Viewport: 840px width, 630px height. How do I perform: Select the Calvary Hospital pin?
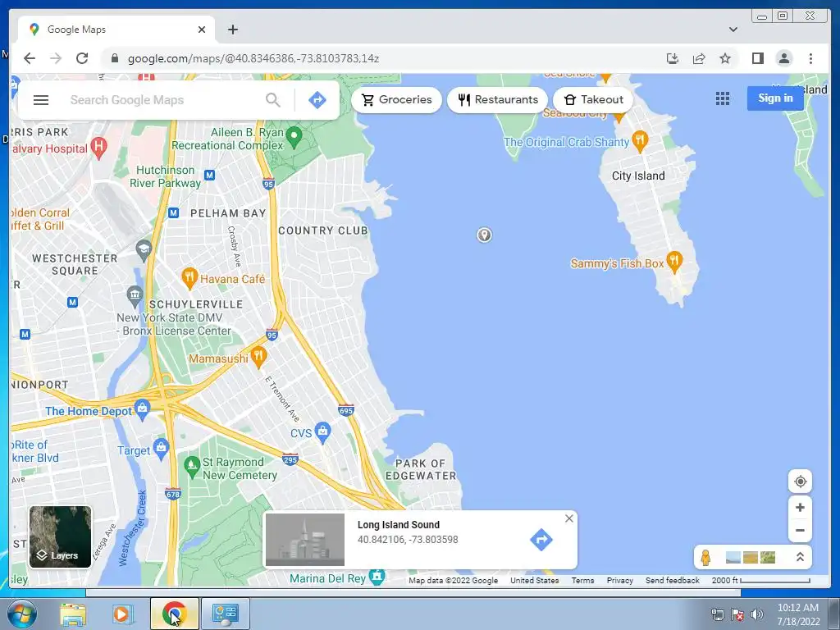pyautogui.click(x=98, y=148)
